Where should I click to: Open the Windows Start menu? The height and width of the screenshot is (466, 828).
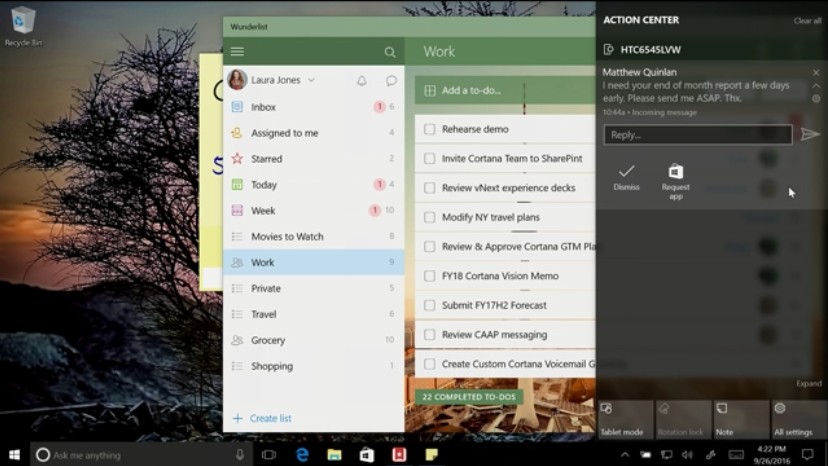click(x=15, y=455)
